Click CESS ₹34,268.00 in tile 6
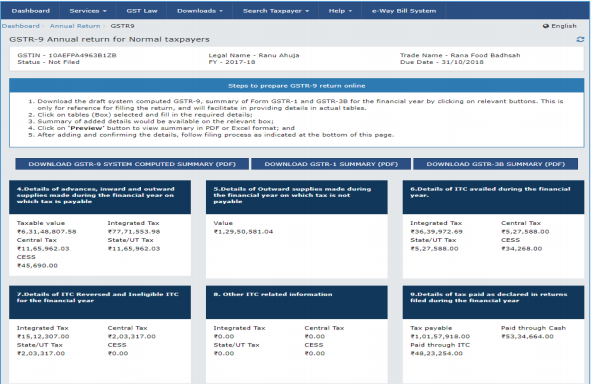 (x=522, y=249)
